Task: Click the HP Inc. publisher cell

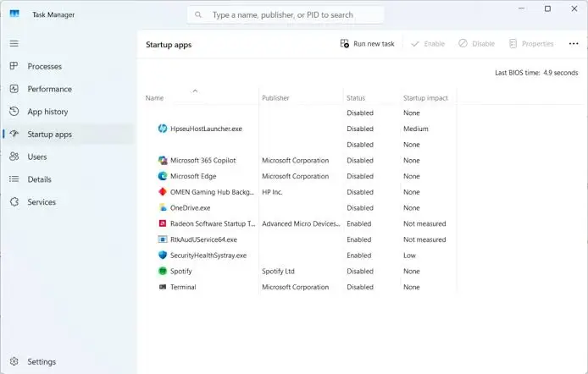Action: tap(272, 192)
